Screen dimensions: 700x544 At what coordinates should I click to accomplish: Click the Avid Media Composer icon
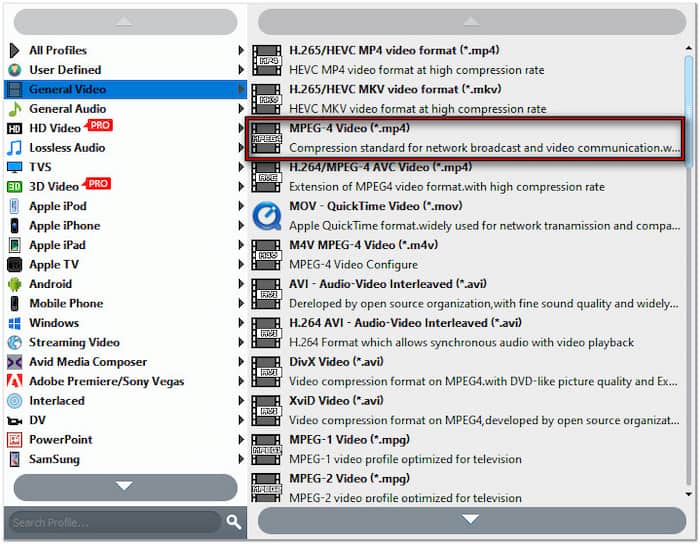pyautogui.click(x=14, y=362)
